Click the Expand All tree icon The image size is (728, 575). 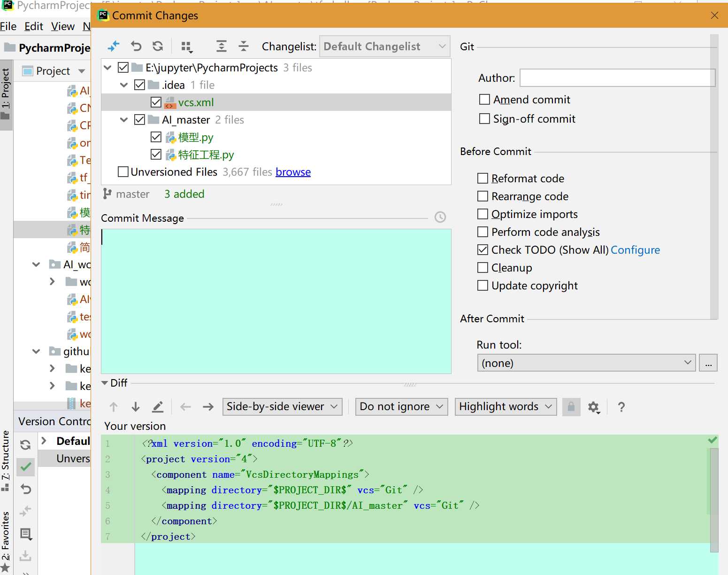[x=221, y=46]
